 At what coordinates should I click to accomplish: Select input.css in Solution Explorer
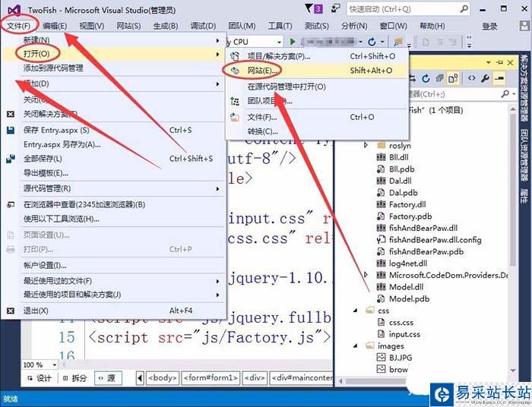tap(404, 334)
